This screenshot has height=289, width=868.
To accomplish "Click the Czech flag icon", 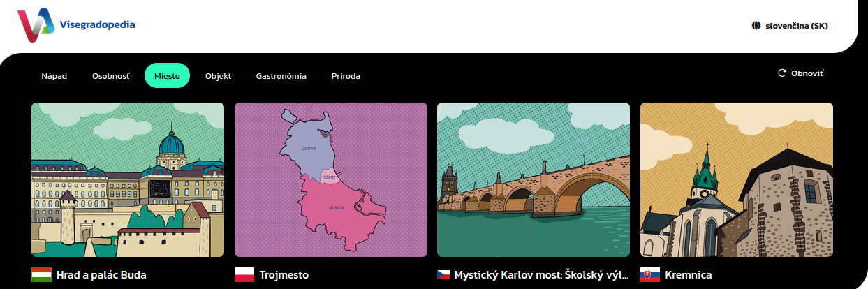I will tap(443, 275).
